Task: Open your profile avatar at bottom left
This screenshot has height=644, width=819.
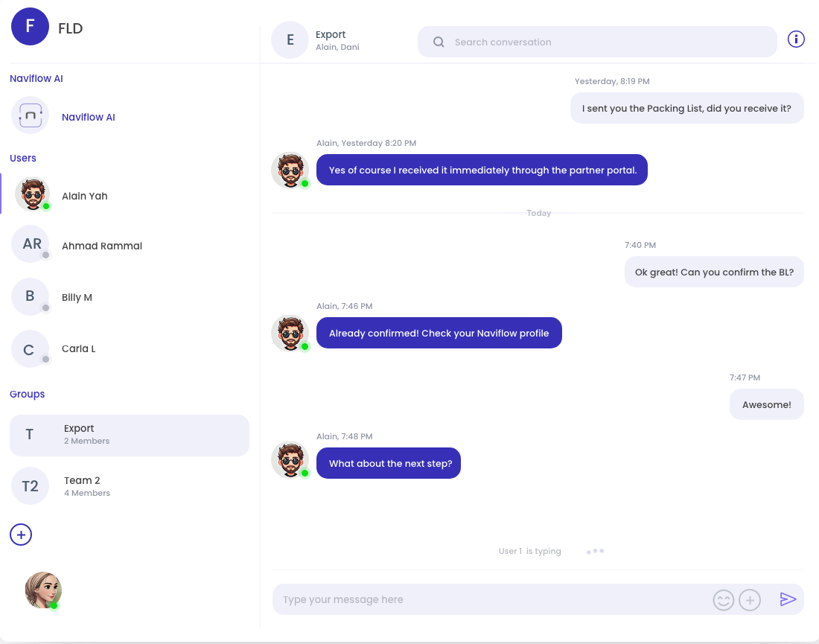Action: click(x=43, y=590)
